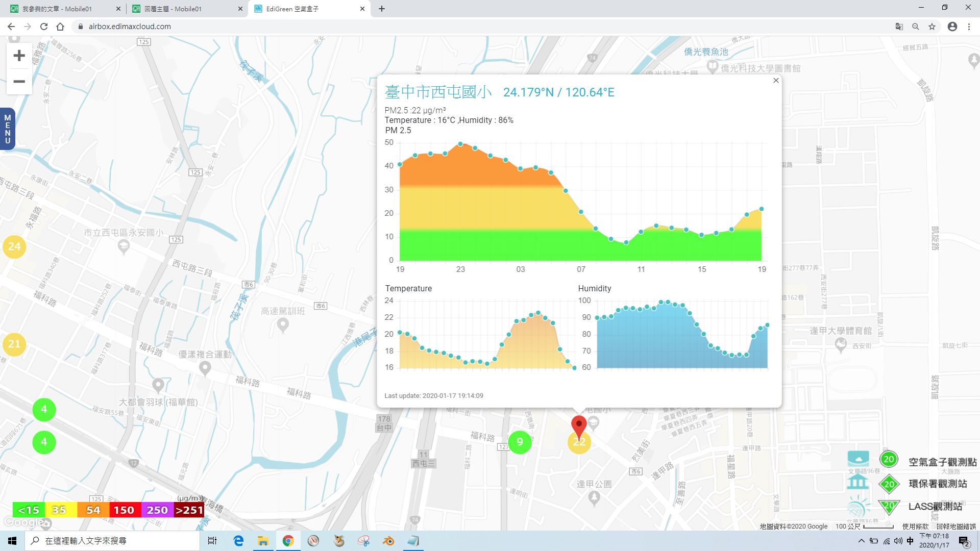Click the last PM2.5 data point at 19

coord(762,209)
